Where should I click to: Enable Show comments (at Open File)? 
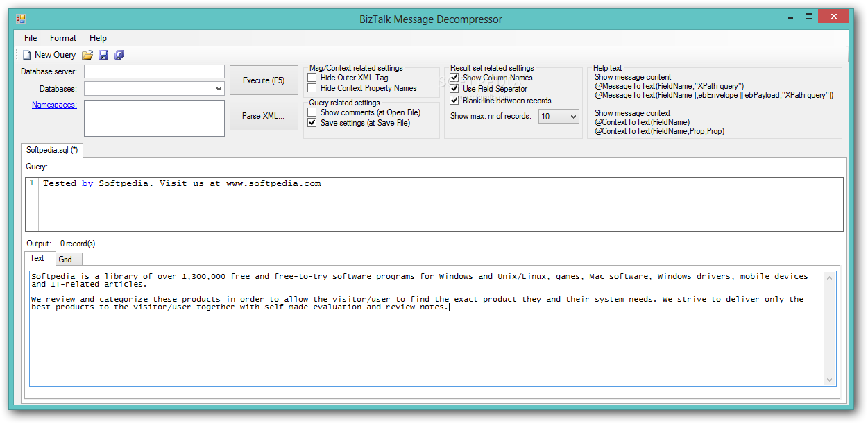312,112
